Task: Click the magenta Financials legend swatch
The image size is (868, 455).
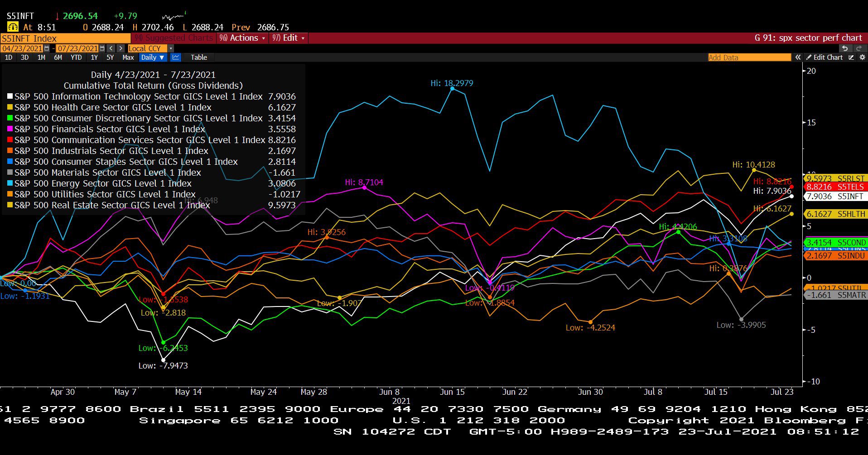Action: 10,129
